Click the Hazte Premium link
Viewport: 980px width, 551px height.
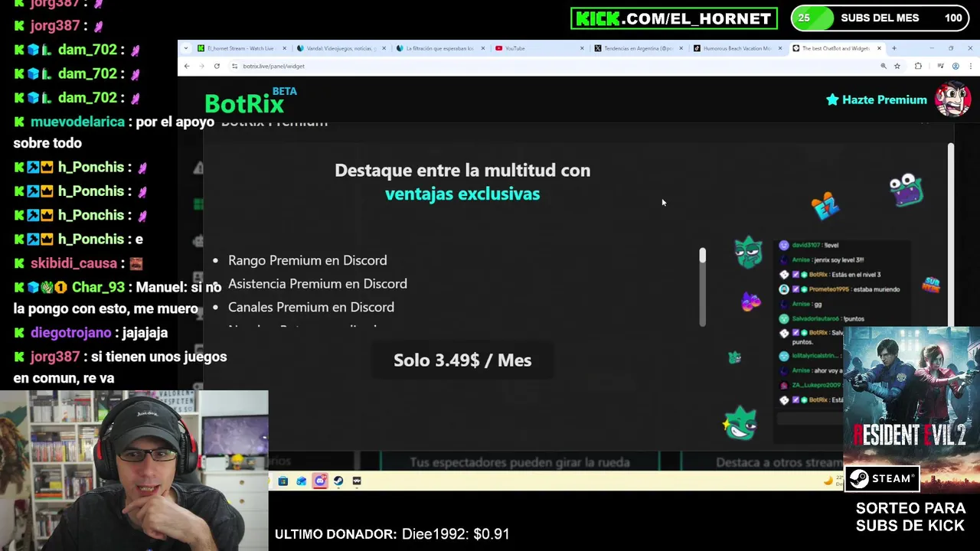click(x=876, y=99)
